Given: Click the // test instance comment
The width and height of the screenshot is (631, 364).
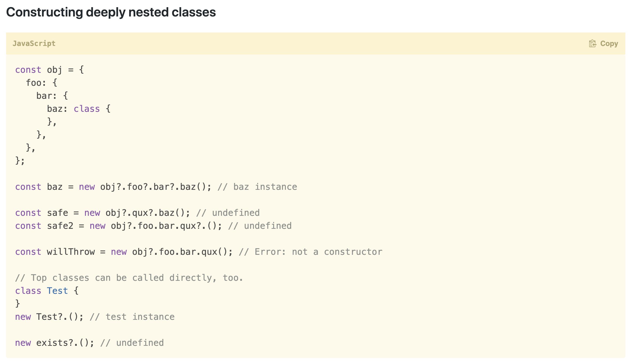Looking at the screenshot, I should (132, 317).
